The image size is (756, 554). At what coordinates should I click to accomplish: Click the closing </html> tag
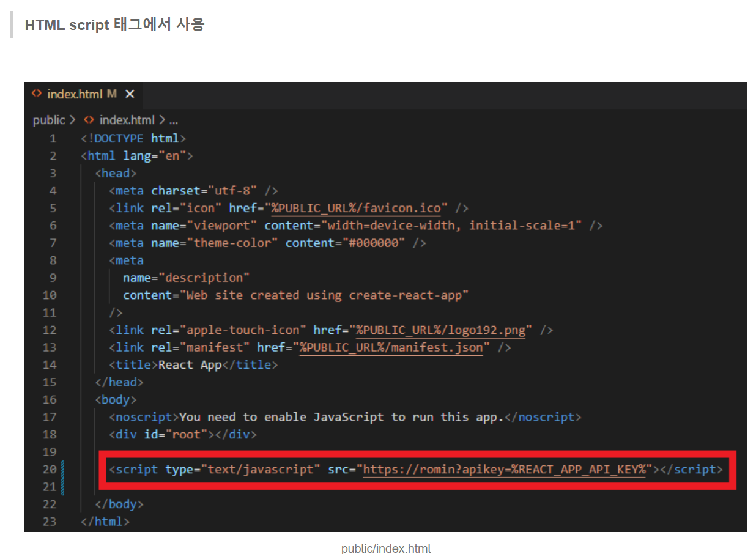click(x=105, y=522)
